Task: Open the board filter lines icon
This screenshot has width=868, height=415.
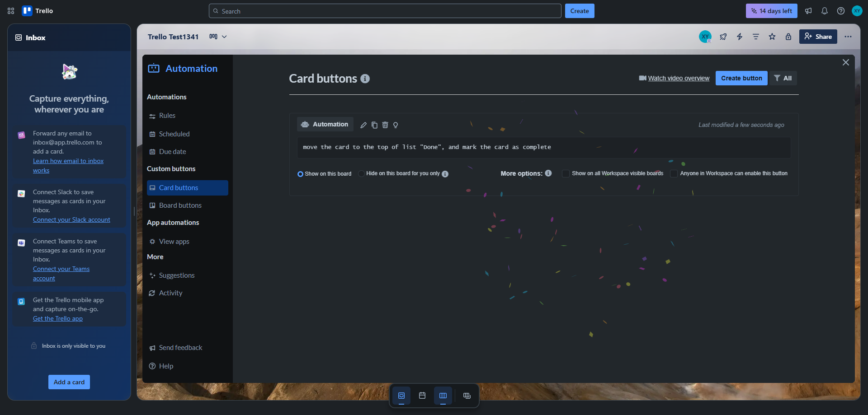Action: (x=756, y=37)
